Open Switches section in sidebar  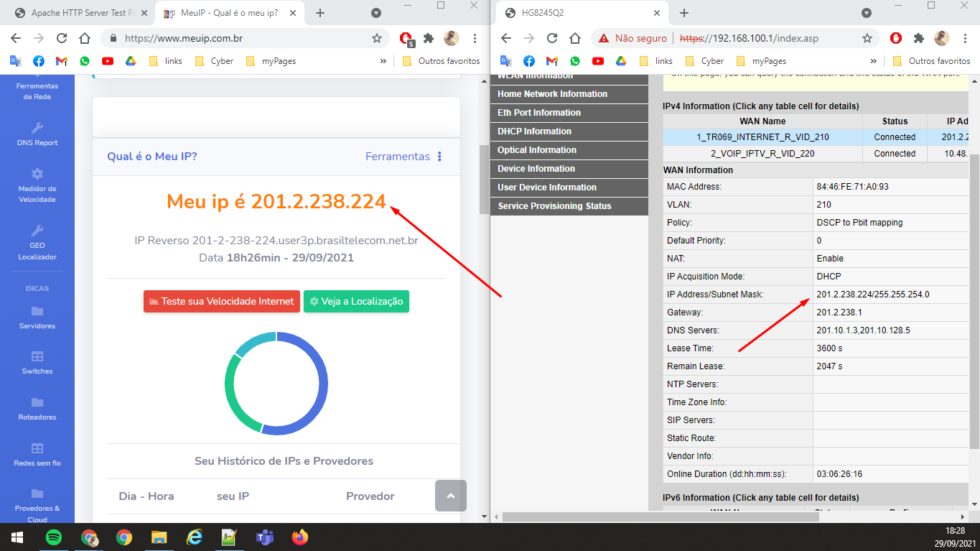pyautogui.click(x=37, y=362)
